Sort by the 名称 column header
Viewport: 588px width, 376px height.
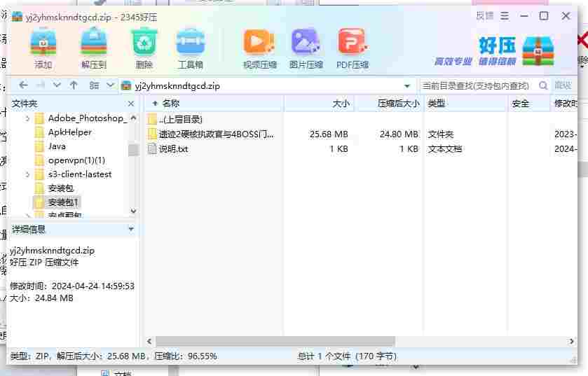tap(214, 104)
